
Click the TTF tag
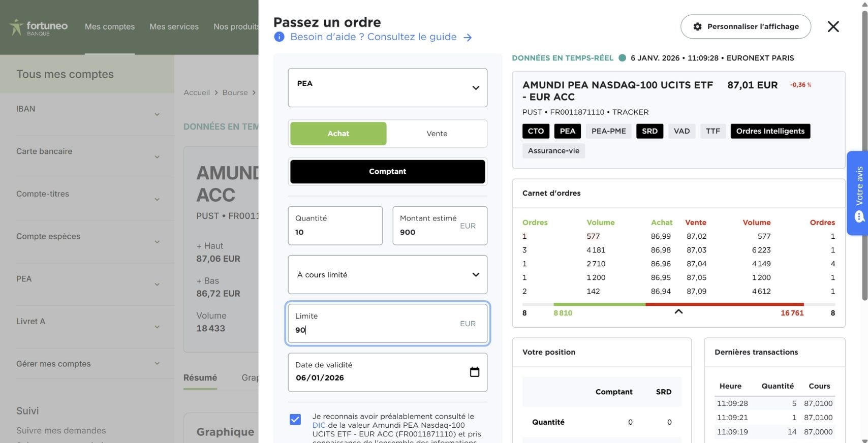coord(712,131)
